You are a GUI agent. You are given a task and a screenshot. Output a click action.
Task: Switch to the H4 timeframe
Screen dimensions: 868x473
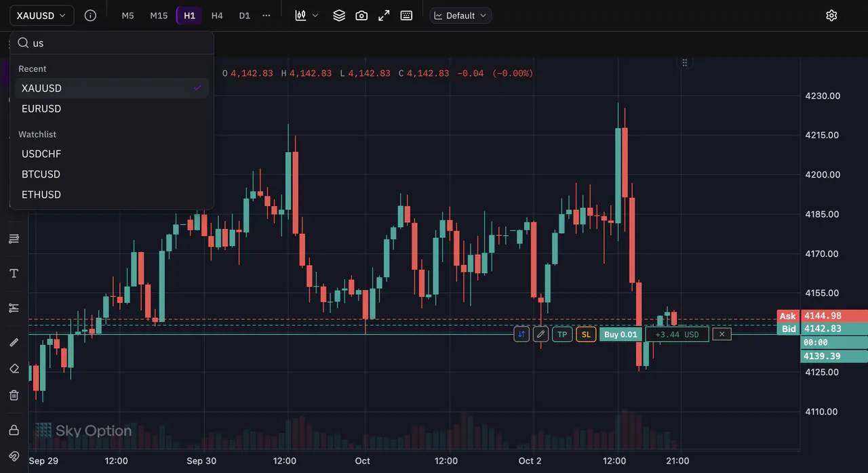(x=217, y=16)
